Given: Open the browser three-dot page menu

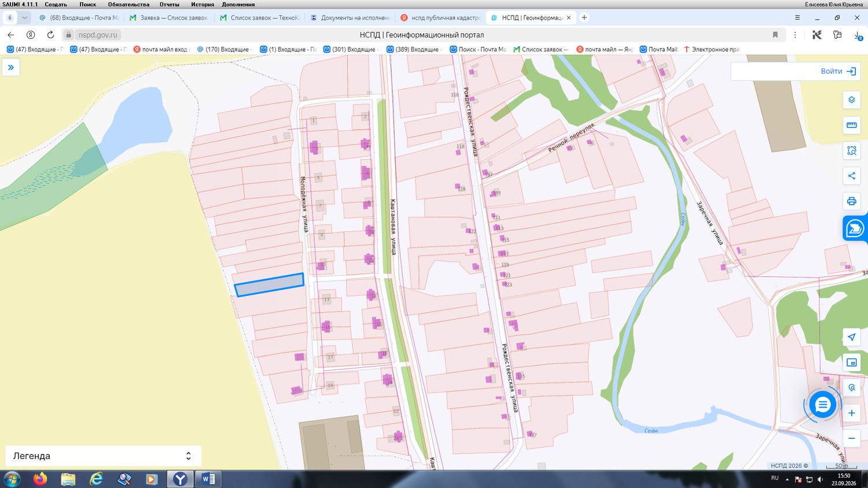Looking at the screenshot, I should coord(795,35).
